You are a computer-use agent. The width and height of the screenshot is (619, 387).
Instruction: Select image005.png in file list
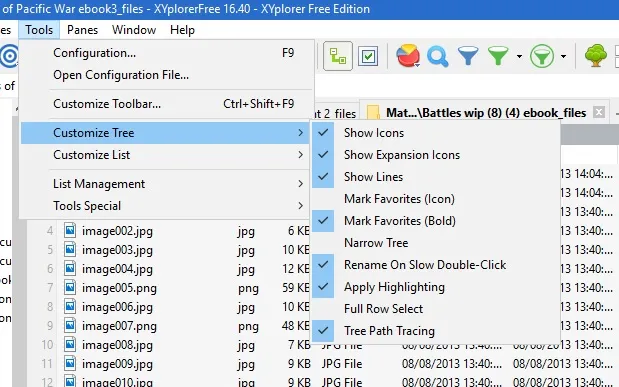[119, 288]
